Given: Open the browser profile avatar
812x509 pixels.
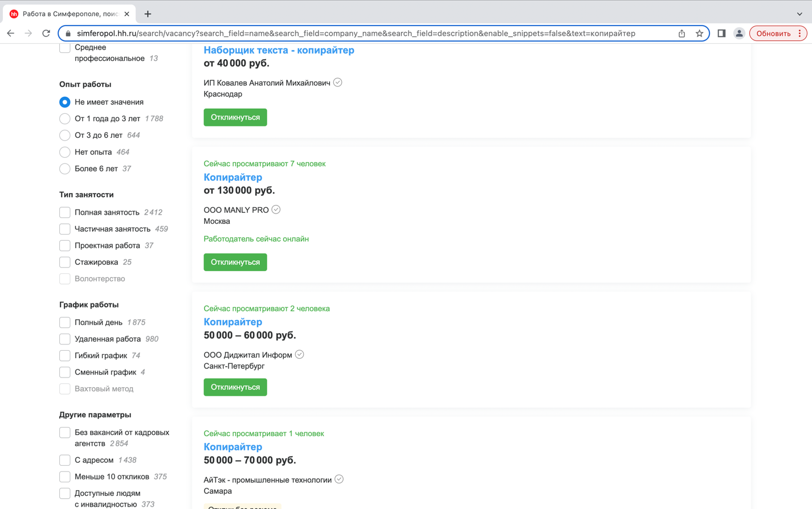Looking at the screenshot, I should (739, 34).
